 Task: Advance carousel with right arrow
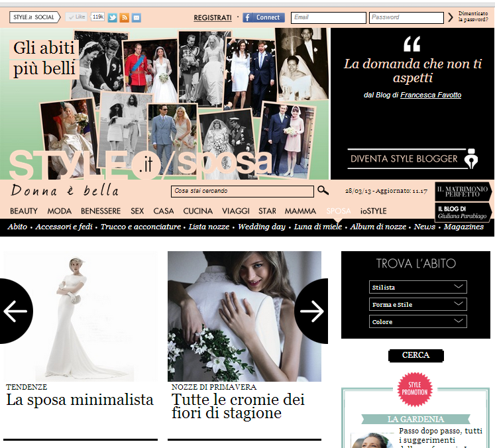310,311
